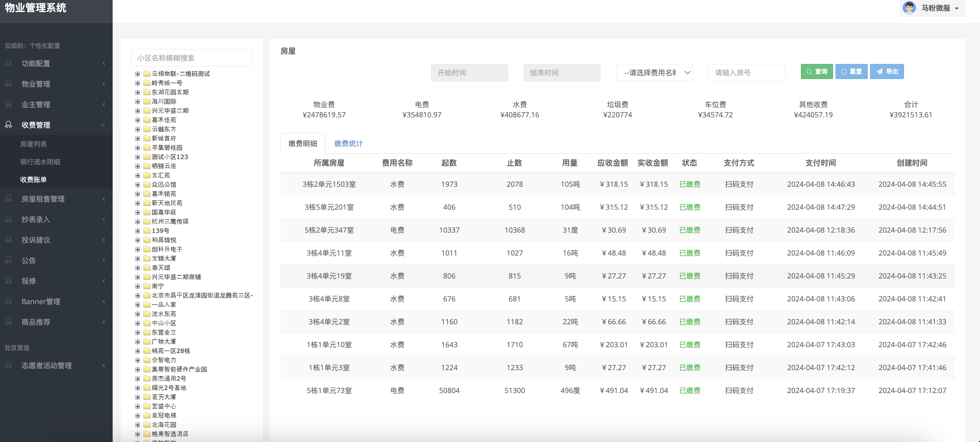Click the 业主管理 sidebar icon
The width and height of the screenshot is (980, 442).
click(x=8, y=104)
